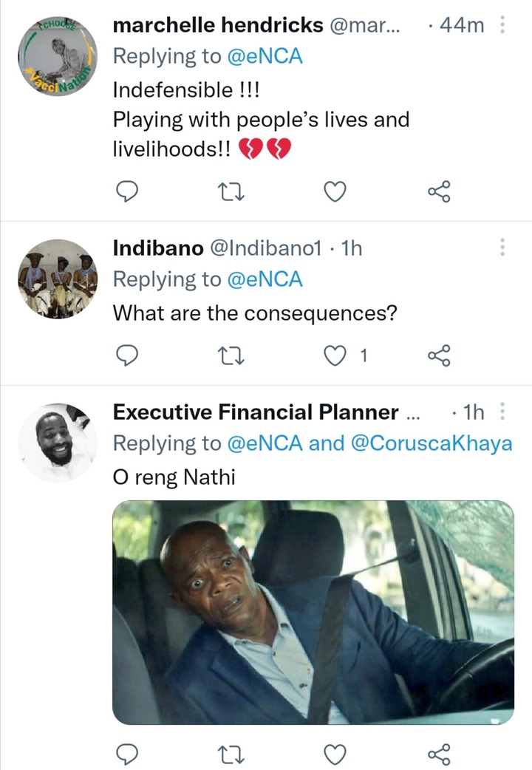Open the @CoruscaKhaya mention link
Viewport: 532px width, 770px height.
[432, 443]
